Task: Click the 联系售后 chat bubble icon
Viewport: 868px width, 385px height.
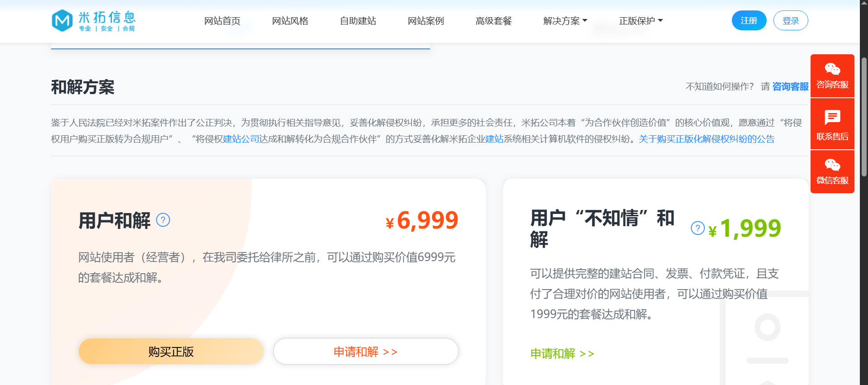Action: click(832, 117)
